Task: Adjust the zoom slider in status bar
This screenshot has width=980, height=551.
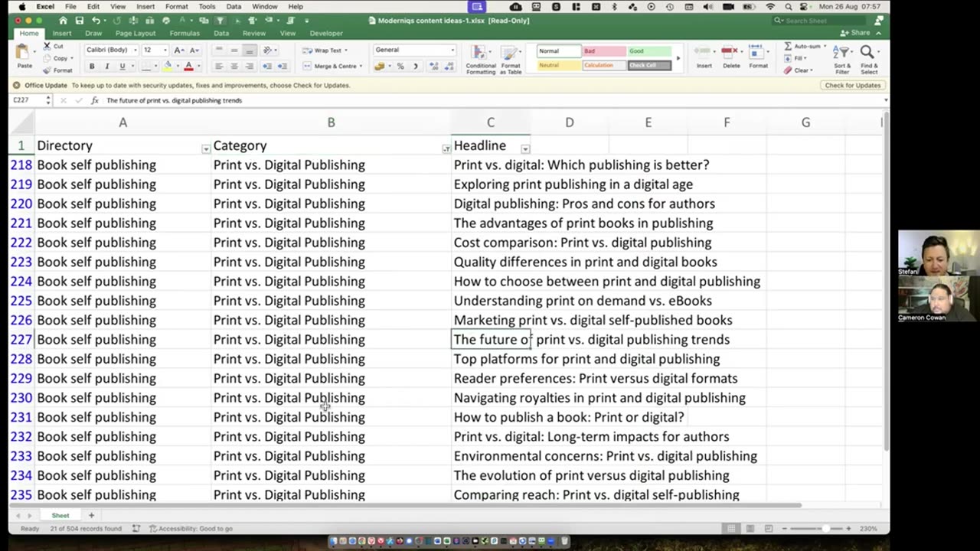Action: tap(825, 529)
